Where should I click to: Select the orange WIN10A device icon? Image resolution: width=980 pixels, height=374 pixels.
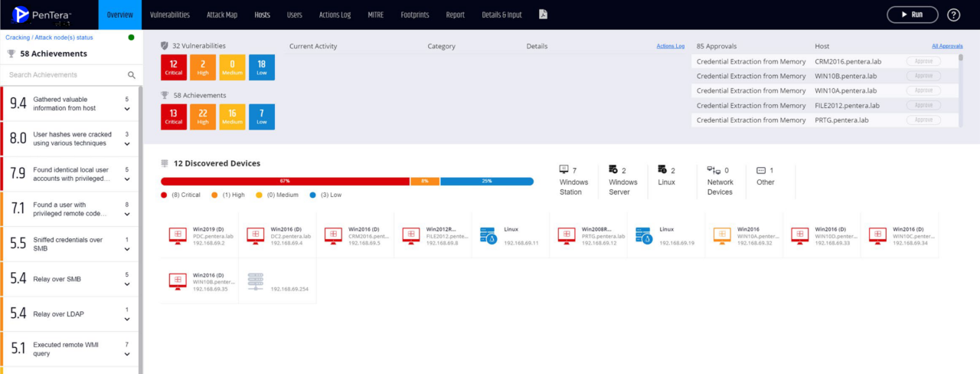coord(722,236)
